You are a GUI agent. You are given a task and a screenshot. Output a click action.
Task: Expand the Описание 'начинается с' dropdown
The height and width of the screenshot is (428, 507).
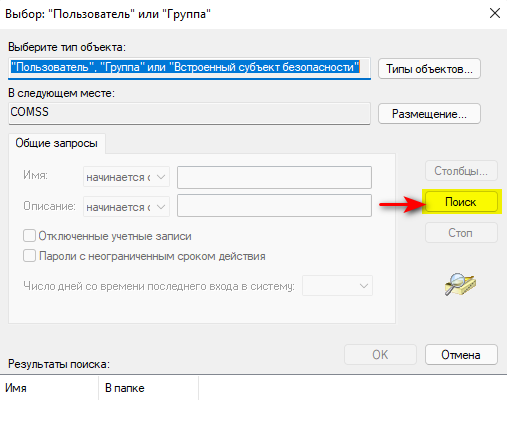126,207
